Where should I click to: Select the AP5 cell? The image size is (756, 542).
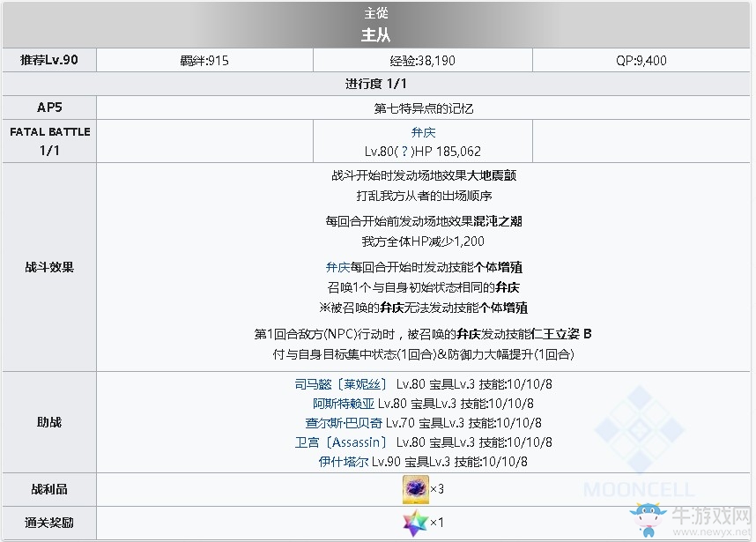click(x=49, y=108)
